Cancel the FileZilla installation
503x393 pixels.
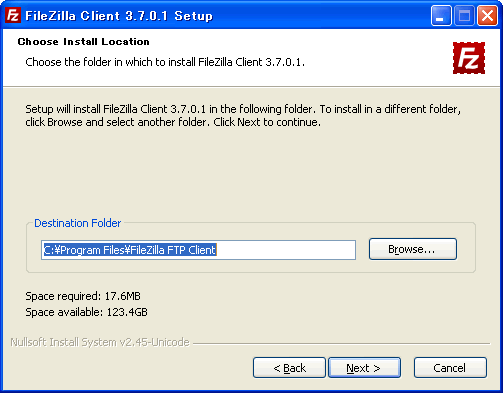450,368
